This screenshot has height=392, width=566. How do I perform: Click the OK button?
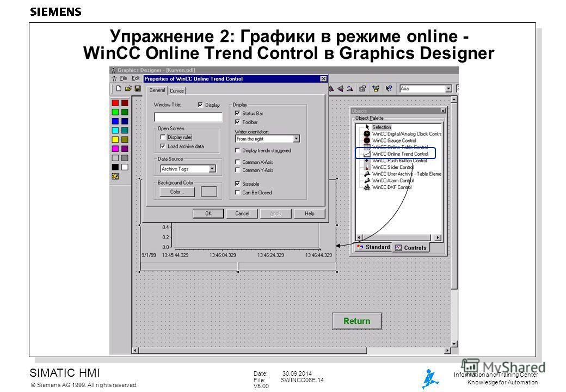coord(208,213)
